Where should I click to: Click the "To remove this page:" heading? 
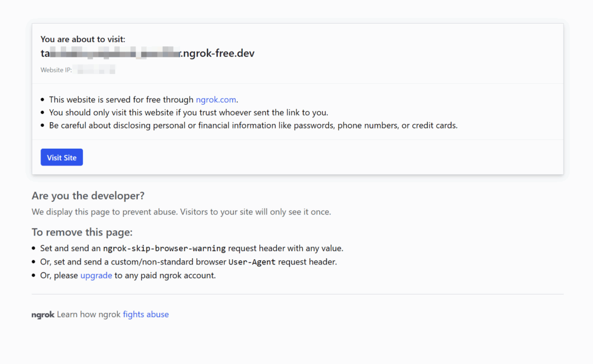pos(82,233)
